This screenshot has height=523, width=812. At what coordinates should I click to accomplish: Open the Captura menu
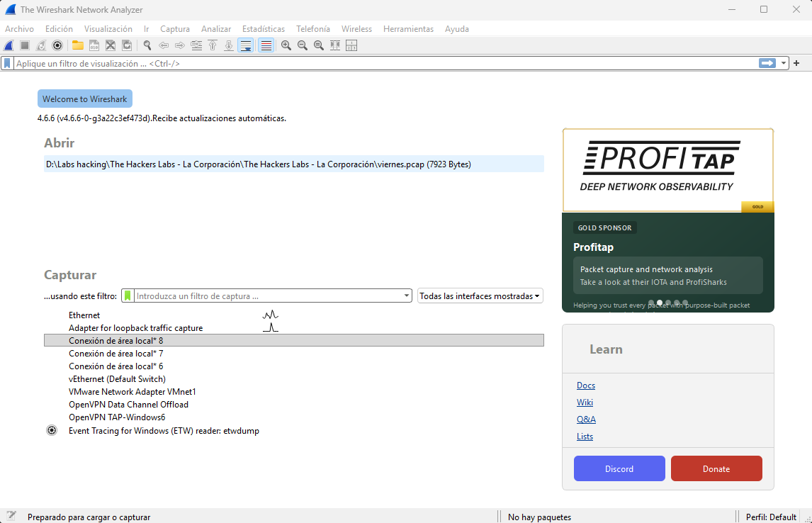[175, 29]
